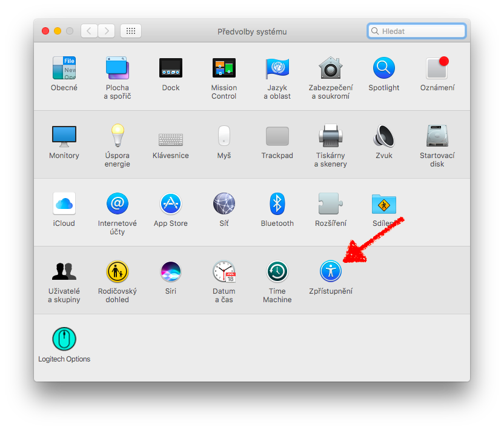Open Zvuk sound preferences
The height and width of the screenshot is (430, 504).
pos(384,136)
